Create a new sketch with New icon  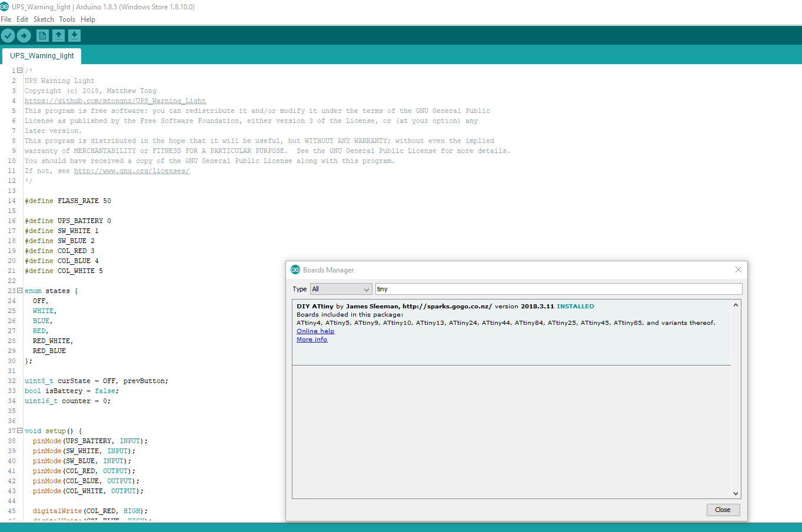tap(42, 36)
